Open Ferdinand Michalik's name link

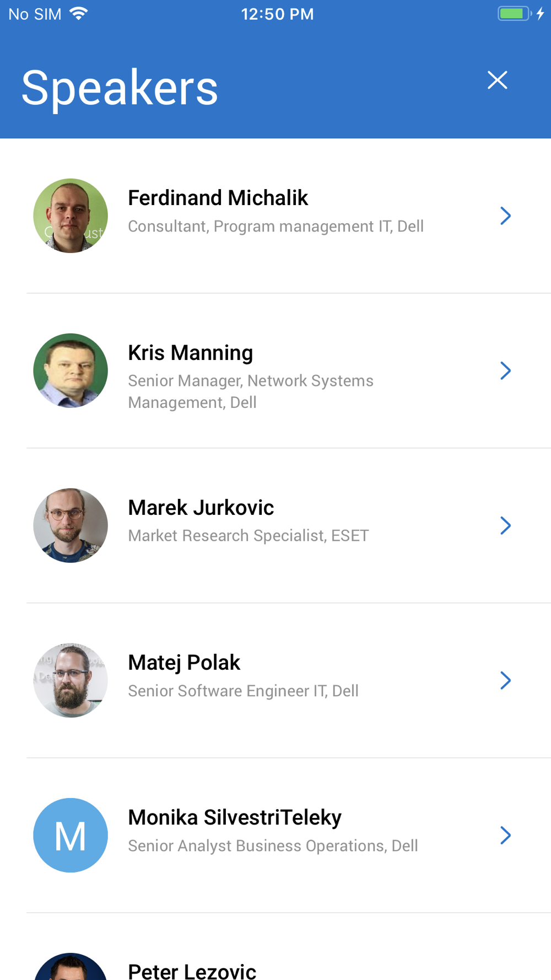coord(218,198)
